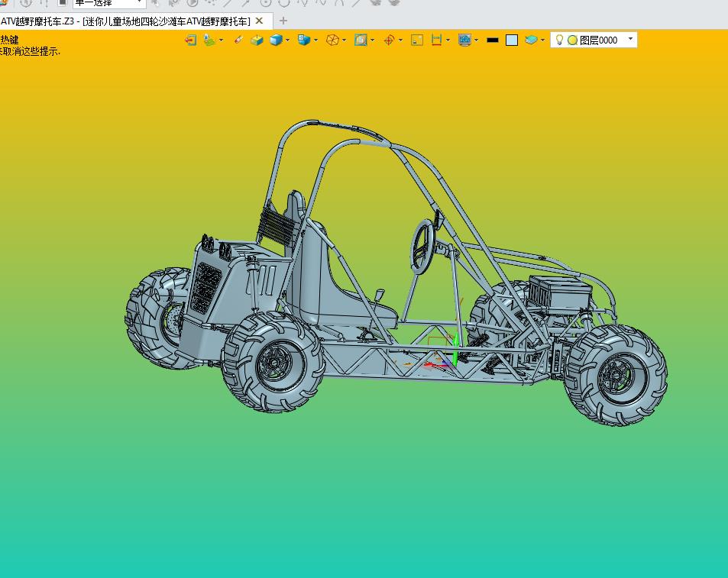Image resolution: width=728 pixels, height=578 pixels.
Task: Click the teal layers manager icon
Action: (531, 40)
